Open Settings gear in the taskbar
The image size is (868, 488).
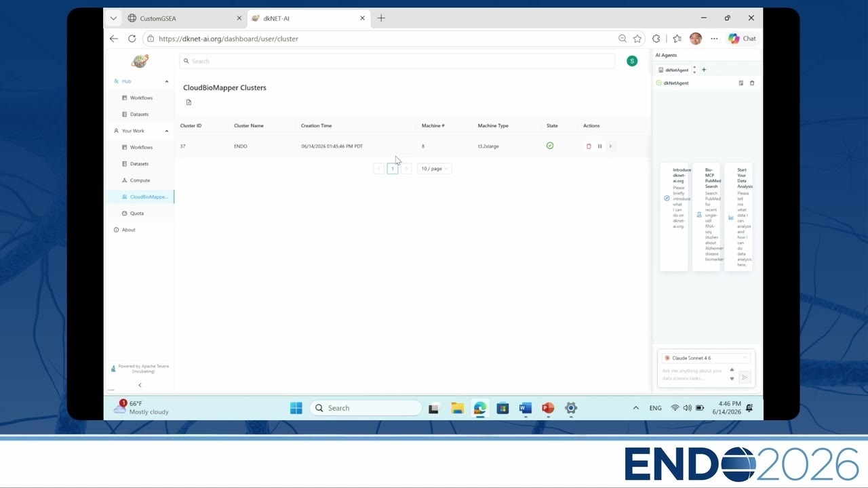tap(571, 408)
